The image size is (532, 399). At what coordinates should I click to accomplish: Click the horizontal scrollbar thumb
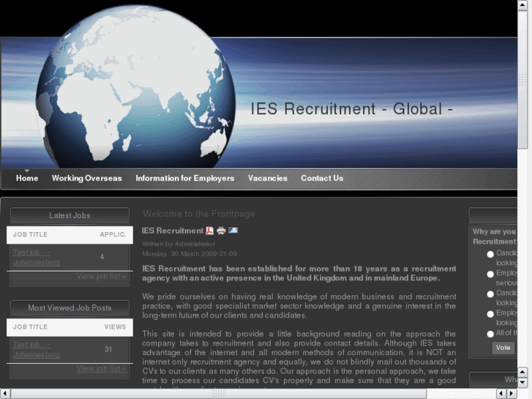[x=219, y=394]
